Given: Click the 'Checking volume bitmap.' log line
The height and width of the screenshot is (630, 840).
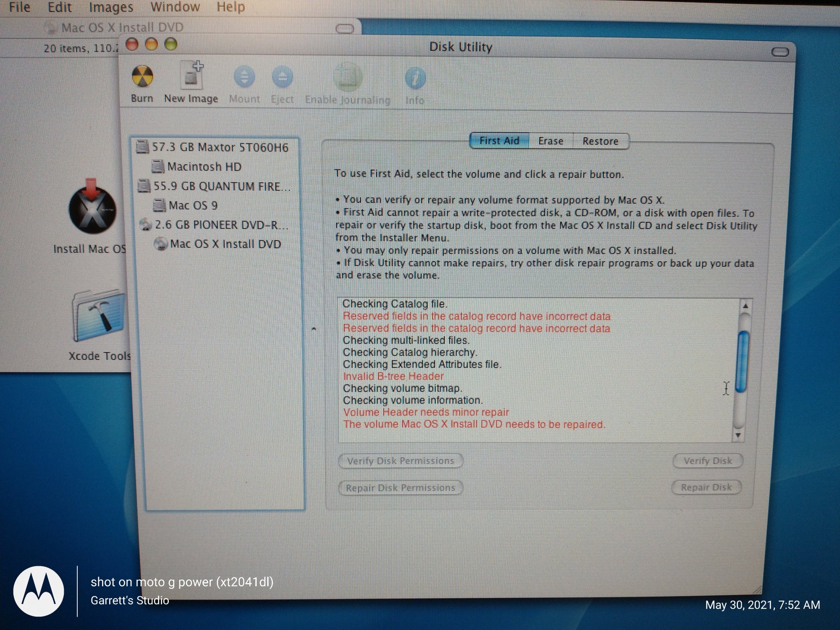Looking at the screenshot, I should click(x=402, y=388).
